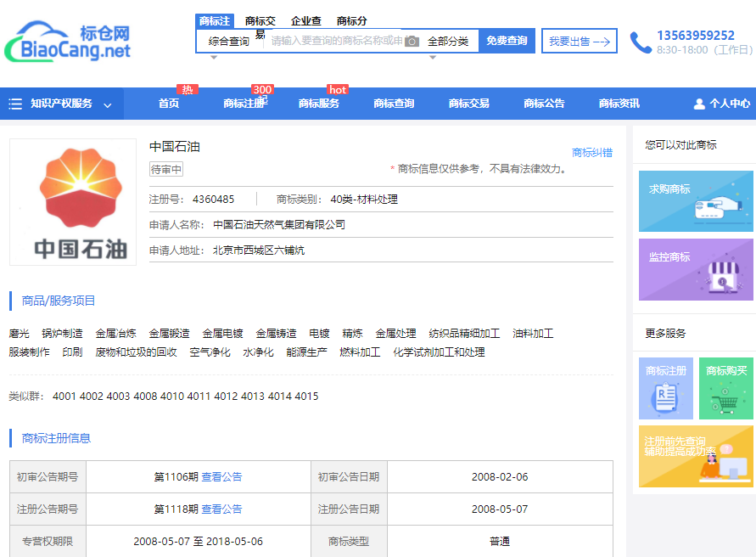Image resolution: width=756 pixels, height=557 pixels.
Task: Click the camera image-search icon
Action: [412, 41]
